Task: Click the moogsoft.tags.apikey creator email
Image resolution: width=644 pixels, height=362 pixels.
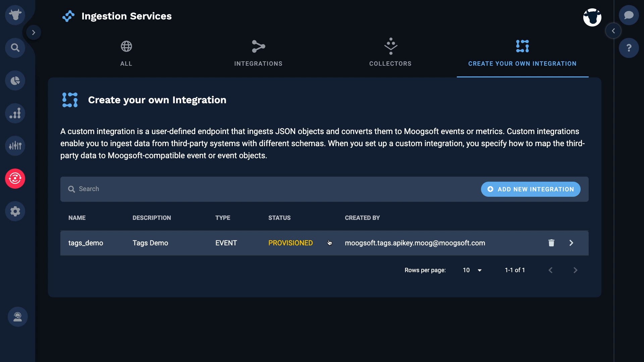Action: pyautogui.click(x=415, y=243)
